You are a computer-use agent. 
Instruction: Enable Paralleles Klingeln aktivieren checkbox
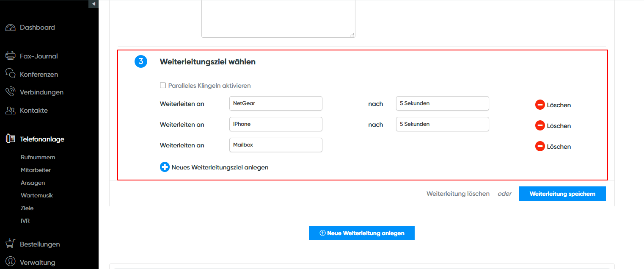point(162,86)
